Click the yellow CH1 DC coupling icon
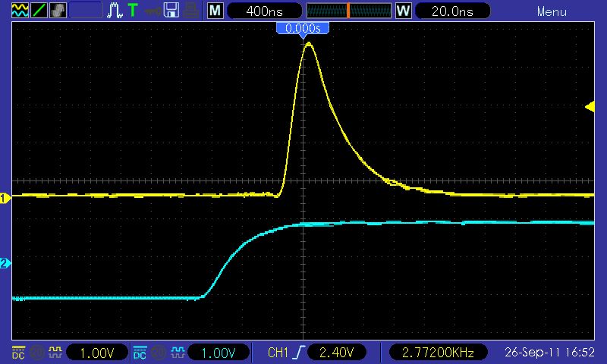Image resolution: width=607 pixels, height=364 pixels. pos(18,353)
